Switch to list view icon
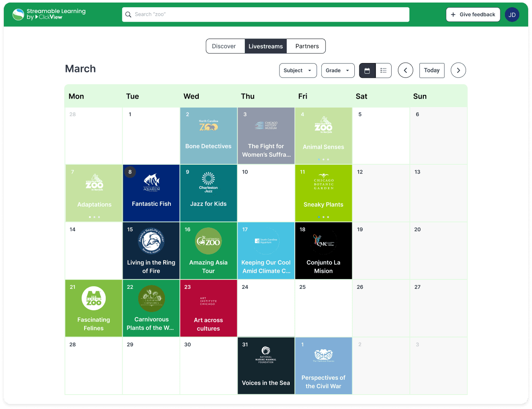The height and width of the screenshot is (409, 532). [x=384, y=70]
